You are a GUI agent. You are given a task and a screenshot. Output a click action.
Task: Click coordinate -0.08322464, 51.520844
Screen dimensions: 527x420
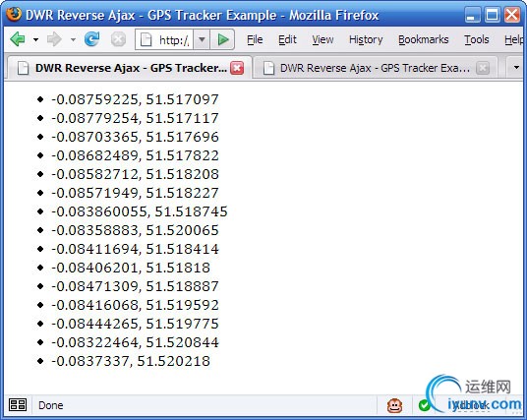coord(135,342)
